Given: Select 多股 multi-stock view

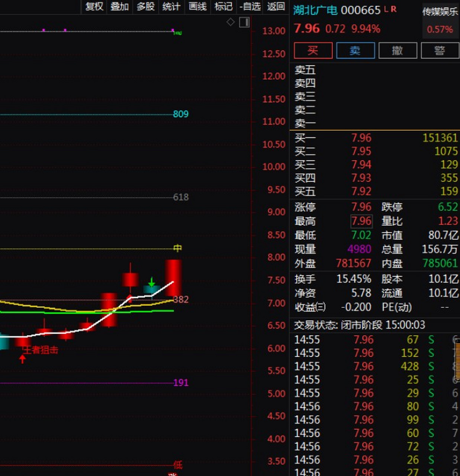Looking at the screenshot, I should click(x=145, y=6).
